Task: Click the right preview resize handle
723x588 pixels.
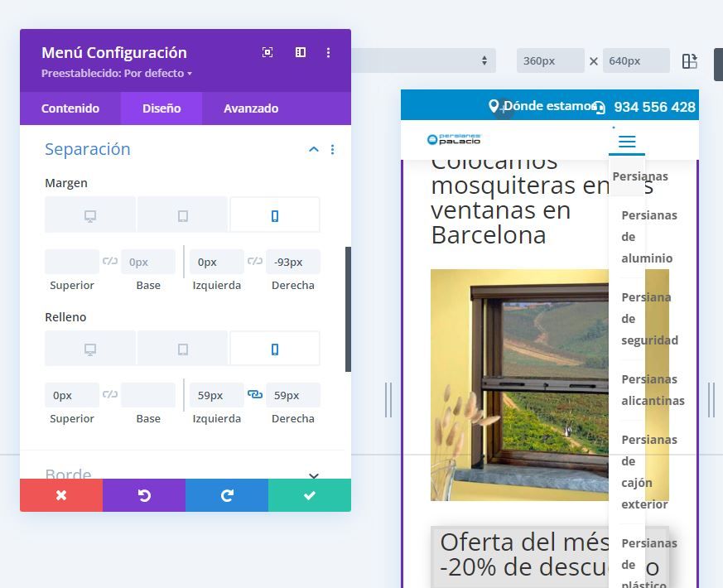Action: [x=711, y=400]
